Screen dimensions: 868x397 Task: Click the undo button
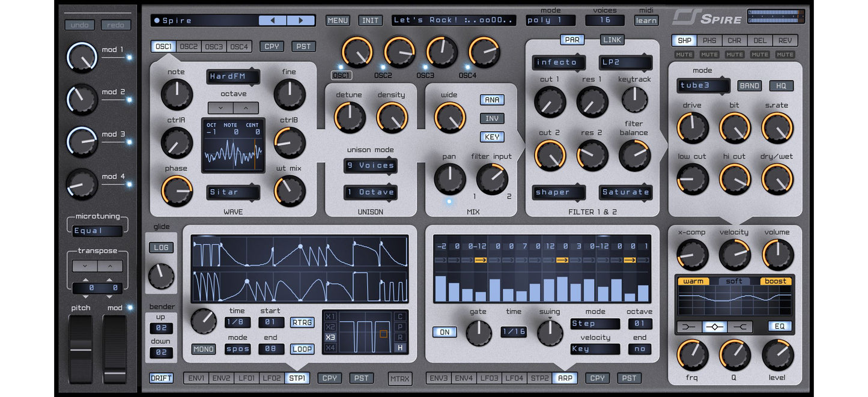(x=79, y=25)
